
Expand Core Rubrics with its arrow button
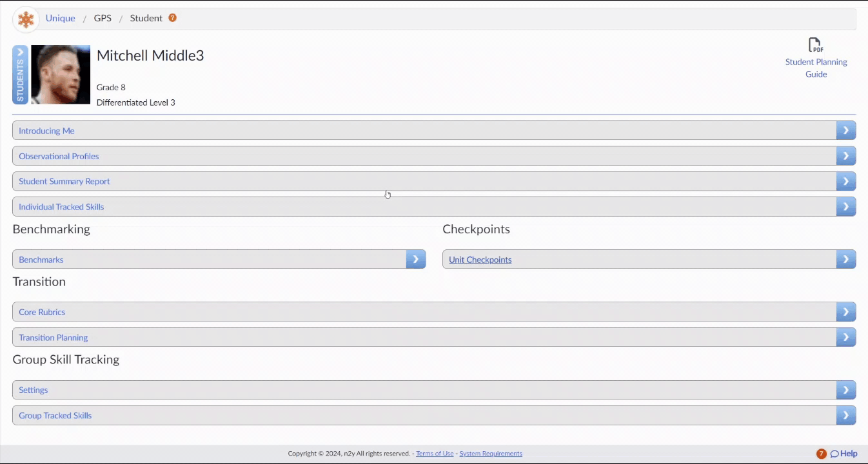coord(846,311)
